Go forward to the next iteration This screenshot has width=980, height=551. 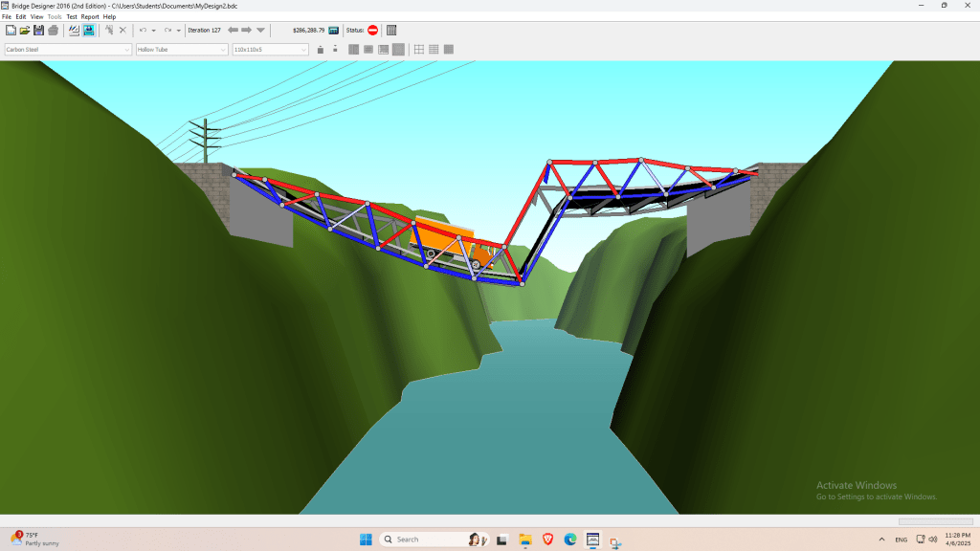(247, 30)
